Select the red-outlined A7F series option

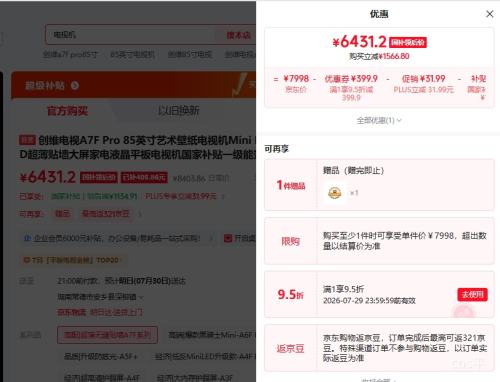coord(107,335)
